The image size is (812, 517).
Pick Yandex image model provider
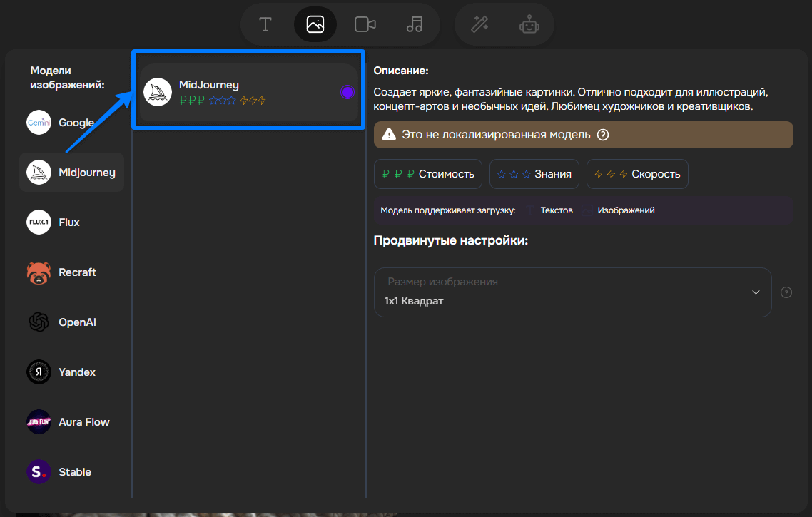click(x=71, y=372)
